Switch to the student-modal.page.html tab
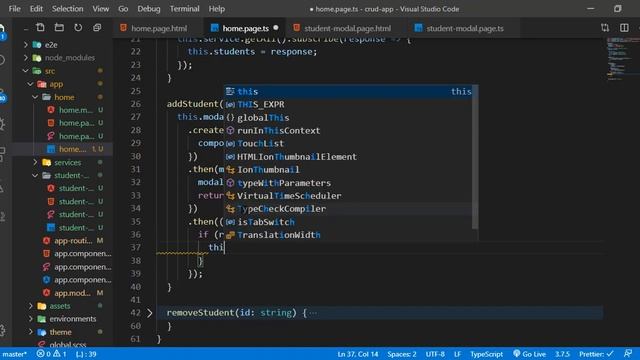This screenshot has height=360, width=640. [x=347, y=28]
